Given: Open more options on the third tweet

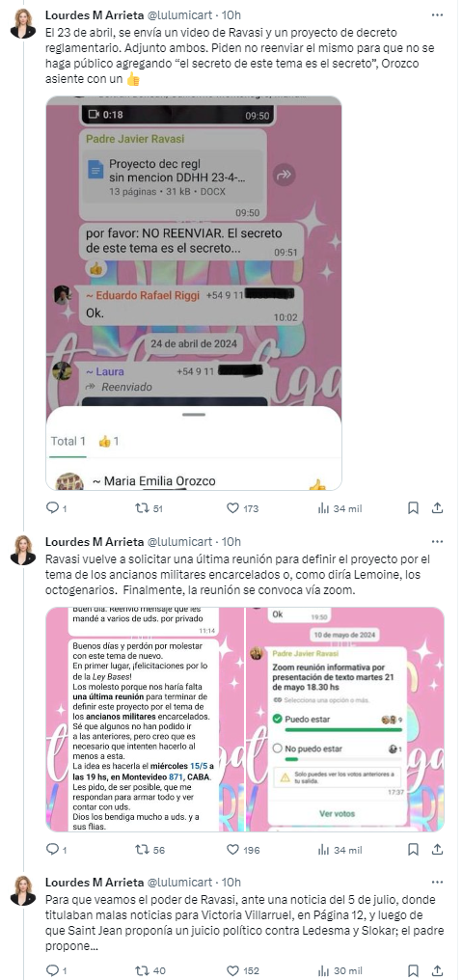Looking at the screenshot, I should (438, 882).
